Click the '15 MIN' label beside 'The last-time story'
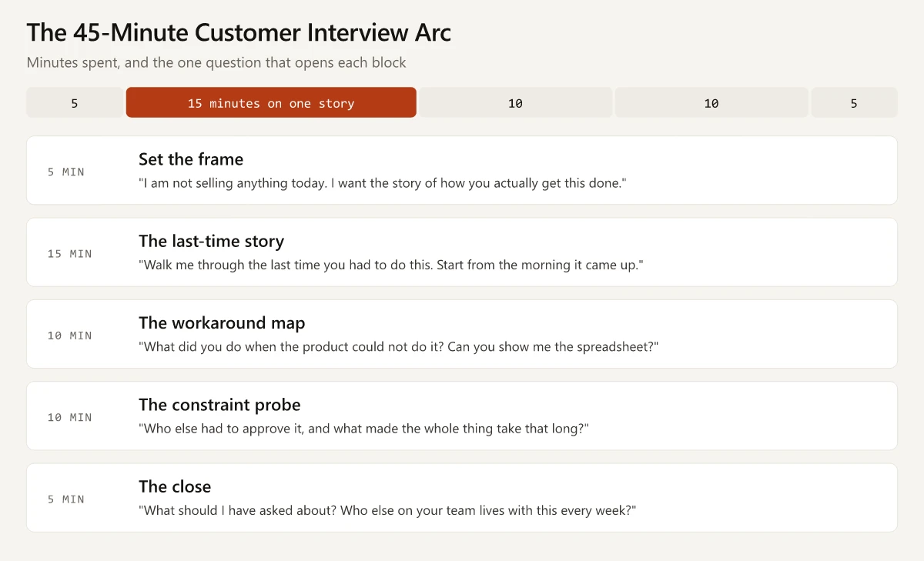 70,253
